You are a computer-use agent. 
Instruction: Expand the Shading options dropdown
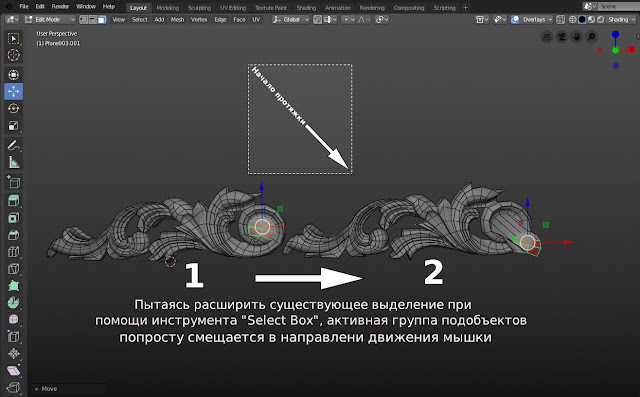point(620,19)
